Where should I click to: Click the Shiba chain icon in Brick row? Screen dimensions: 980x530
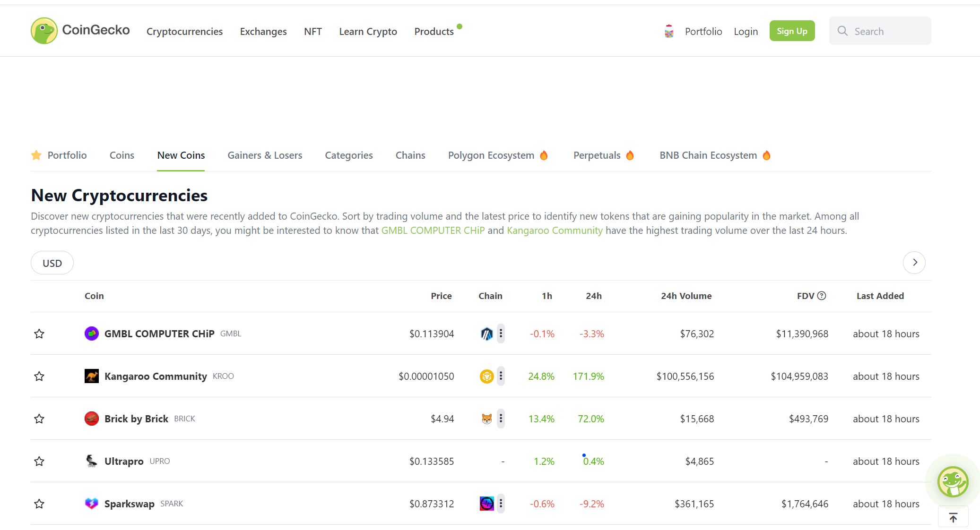(x=487, y=419)
